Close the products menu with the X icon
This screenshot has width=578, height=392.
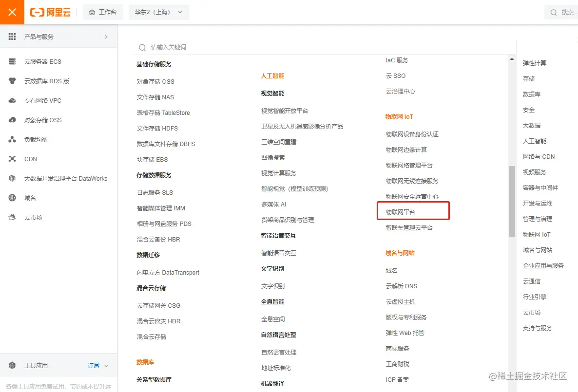coord(12,12)
